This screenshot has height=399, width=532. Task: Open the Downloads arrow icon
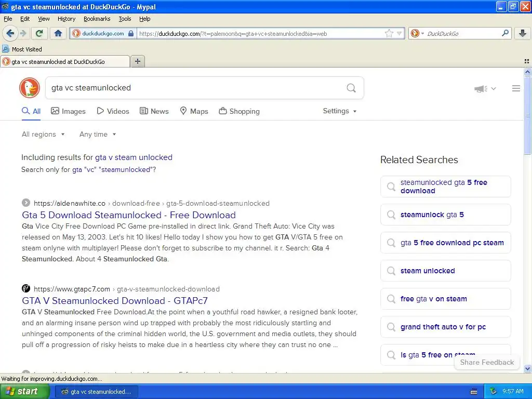(523, 33)
